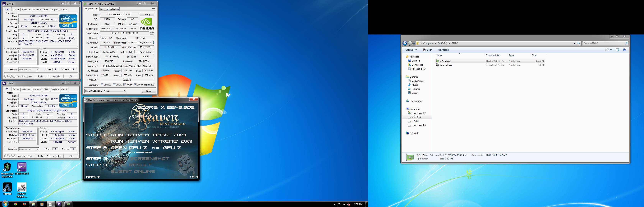This screenshot has height=207, width=644.
Task: Click the BIOS save icon in GPU-Z
Action: 152,33
